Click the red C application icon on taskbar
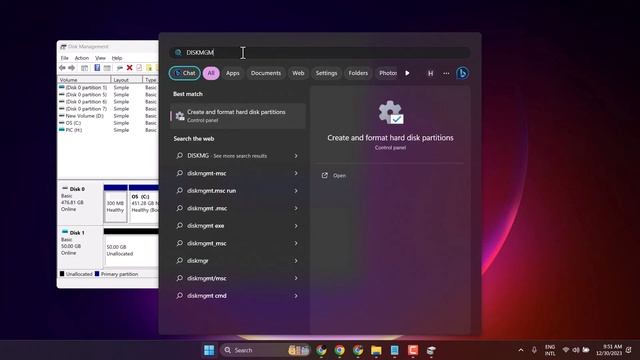 tap(413, 350)
